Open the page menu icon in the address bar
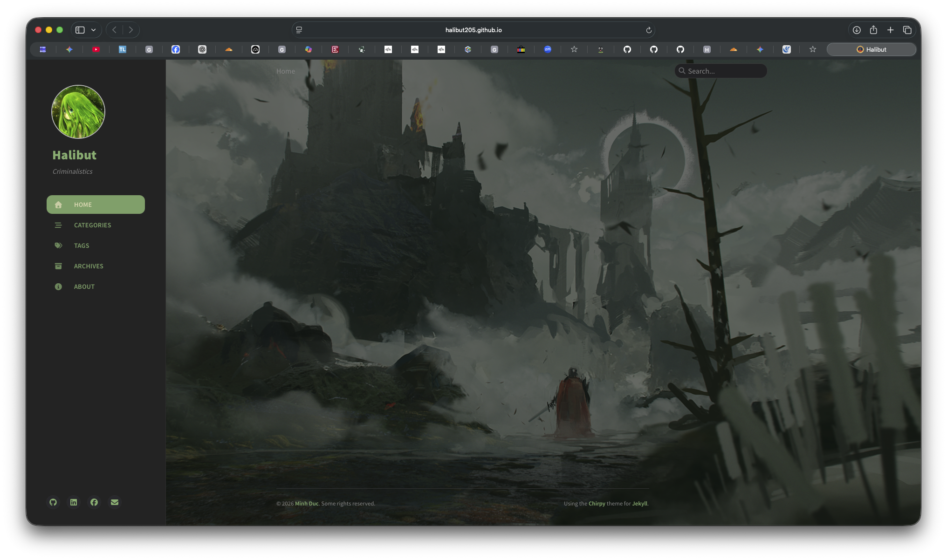Image resolution: width=947 pixels, height=560 pixels. [x=299, y=30]
